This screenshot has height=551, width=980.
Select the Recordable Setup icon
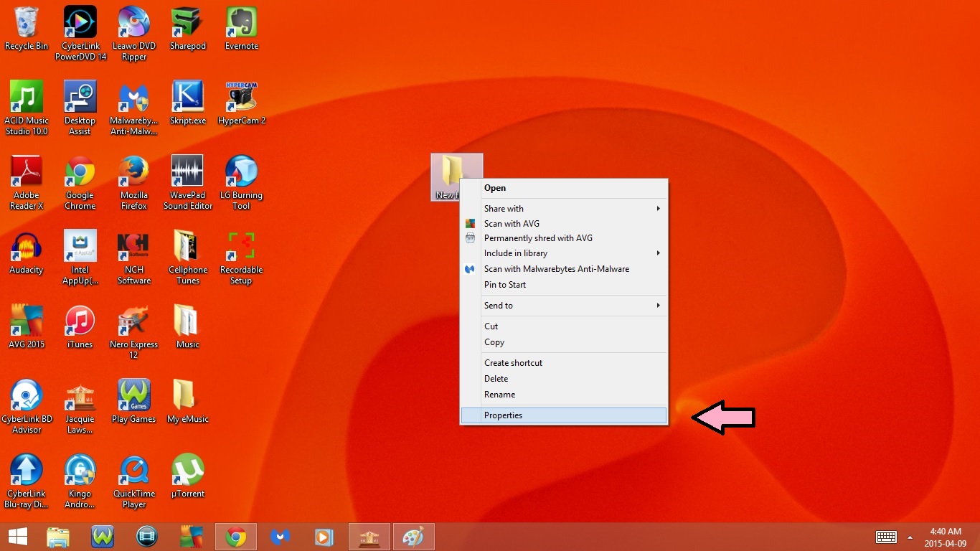click(x=242, y=258)
